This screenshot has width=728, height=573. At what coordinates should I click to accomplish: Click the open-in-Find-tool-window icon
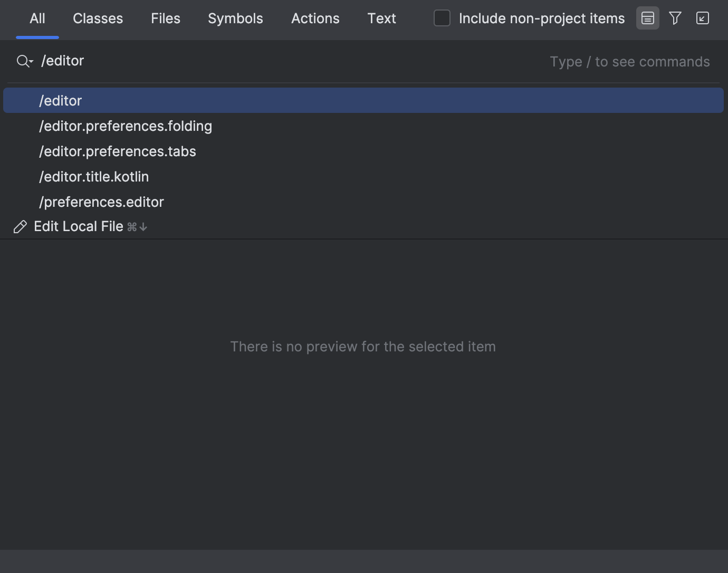pyautogui.click(x=702, y=18)
